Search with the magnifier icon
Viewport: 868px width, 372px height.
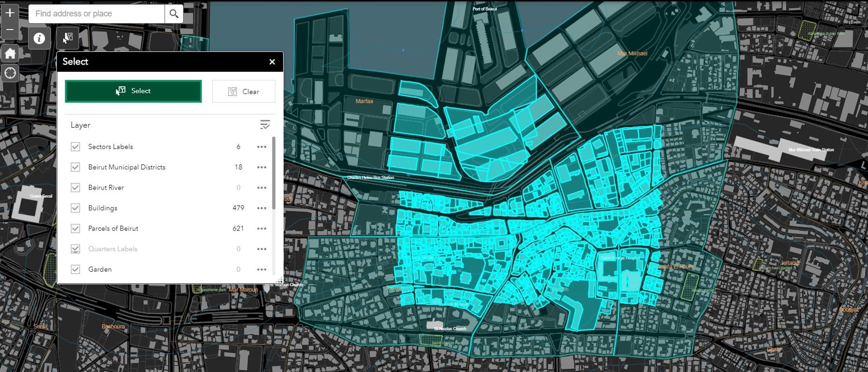point(174,14)
